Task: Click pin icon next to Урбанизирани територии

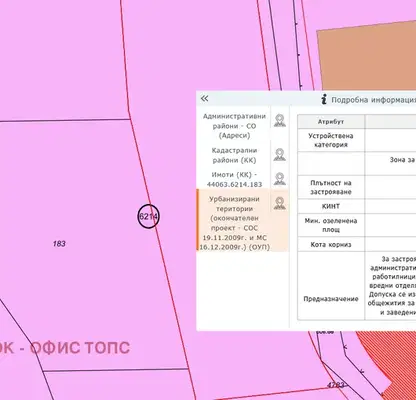Action: pos(280,203)
